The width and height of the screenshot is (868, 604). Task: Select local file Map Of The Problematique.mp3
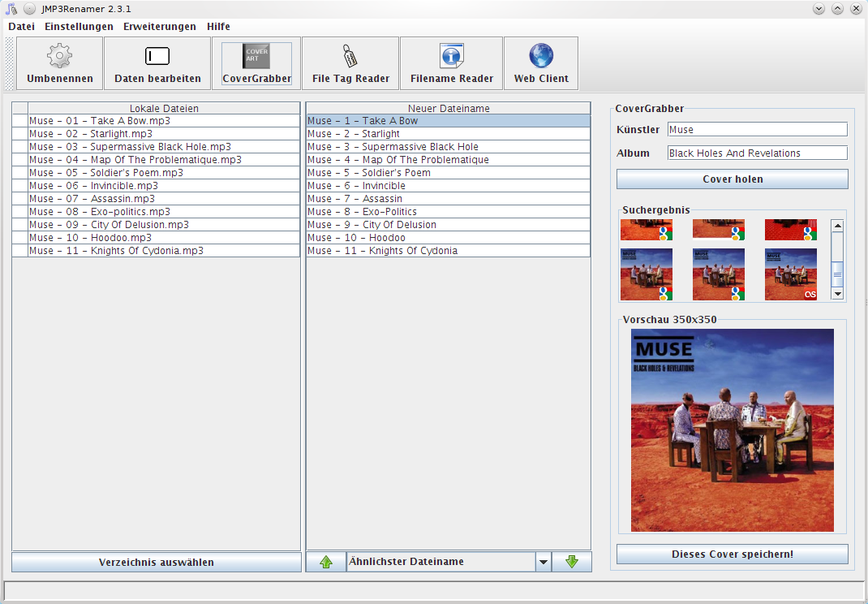point(164,160)
